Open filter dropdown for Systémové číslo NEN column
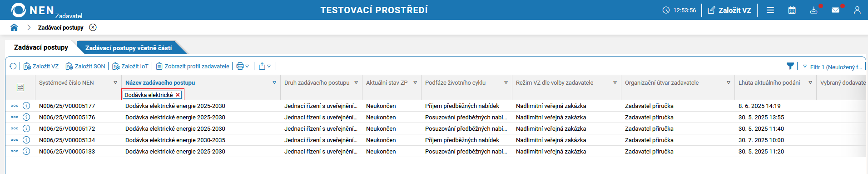This screenshot has height=174, width=868. pyautogui.click(x=115, y=82)
